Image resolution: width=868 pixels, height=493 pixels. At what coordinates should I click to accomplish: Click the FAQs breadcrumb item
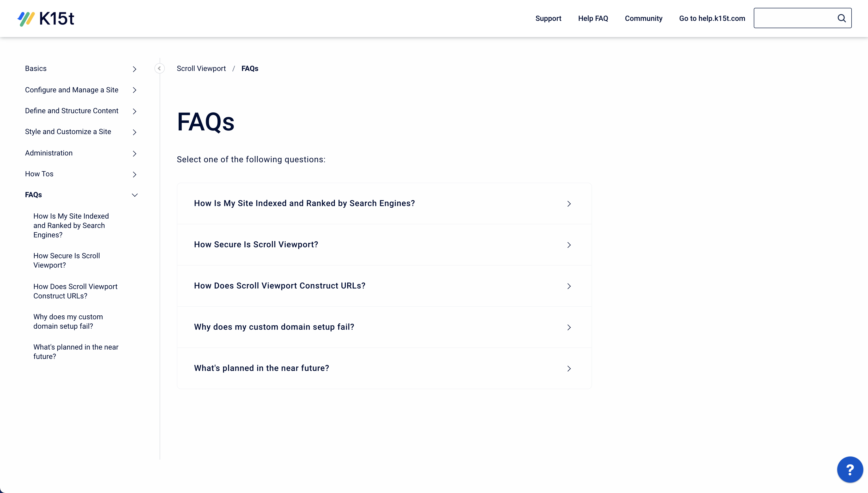click(x=250, y=68)
